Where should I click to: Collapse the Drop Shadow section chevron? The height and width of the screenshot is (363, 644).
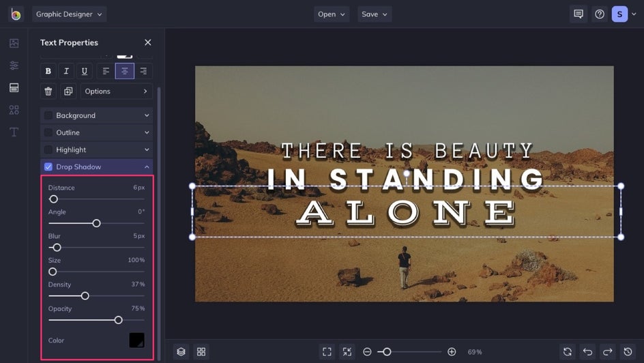coord(147,166)
